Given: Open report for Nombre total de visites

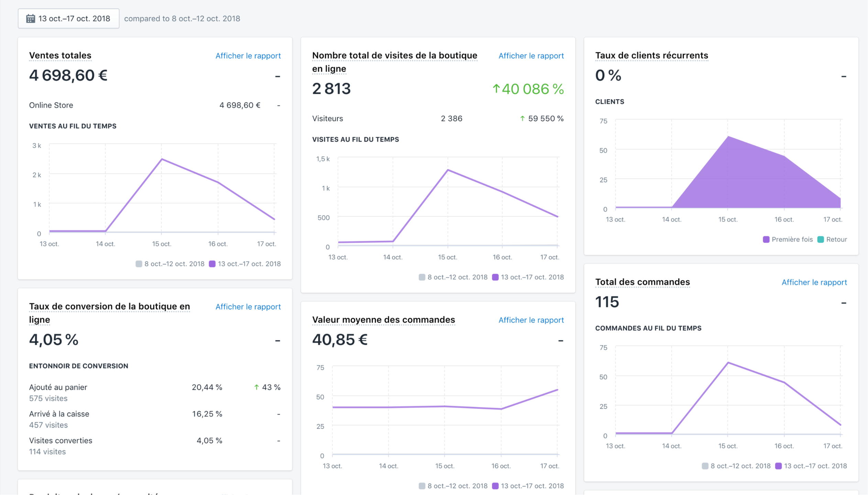Looking at the screenshot, I should [x=531, y=56].
